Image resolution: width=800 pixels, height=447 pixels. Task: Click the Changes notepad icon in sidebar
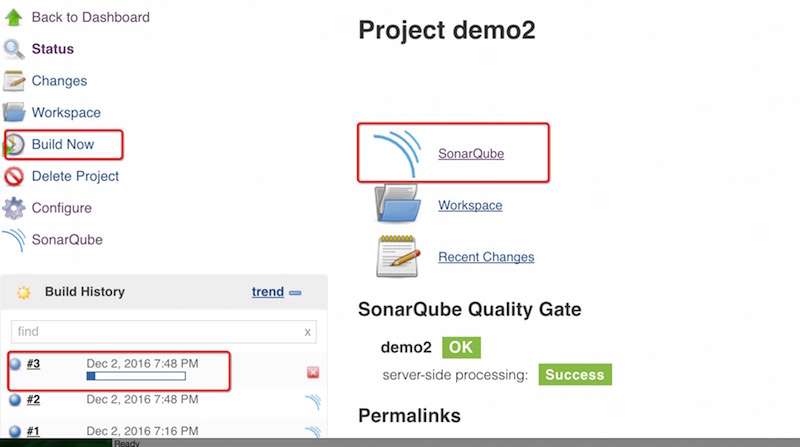click(x=13, y=81)
